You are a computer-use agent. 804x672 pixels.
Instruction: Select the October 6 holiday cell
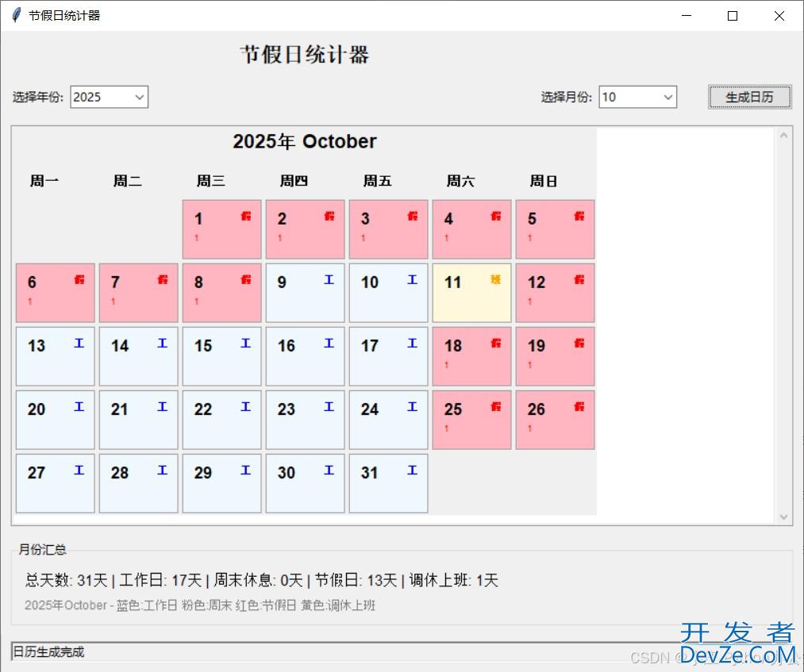point(55,292)
